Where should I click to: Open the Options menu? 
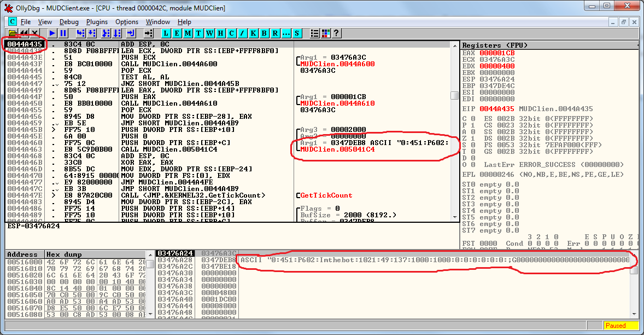click(x=127, y=22)
